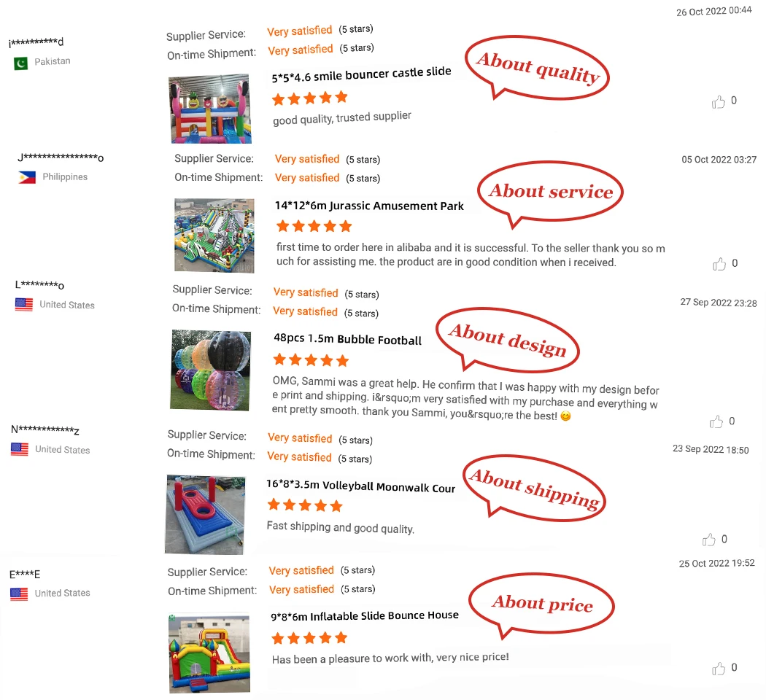
Task: Like the smile bouncer castle review
Action: click(718, 101)
